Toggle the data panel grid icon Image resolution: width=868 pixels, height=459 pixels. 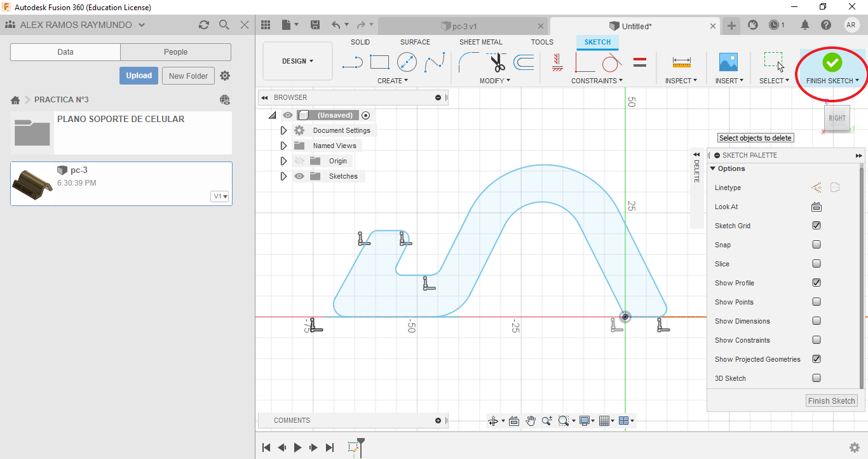pyautogui.click(x=266, y=25)
